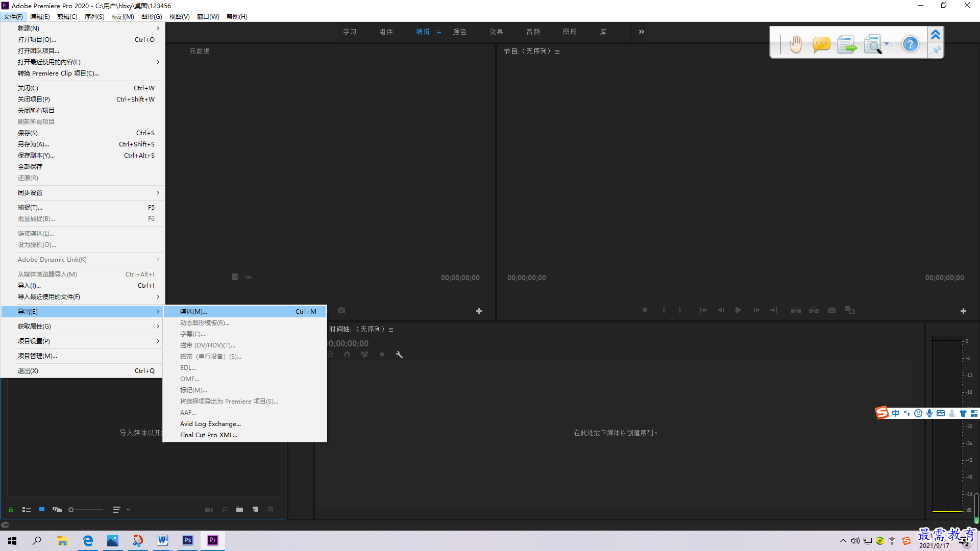
Task: Export frame with Program monitor camera icon
Action: pyautogui.click(x=832, y=310)
